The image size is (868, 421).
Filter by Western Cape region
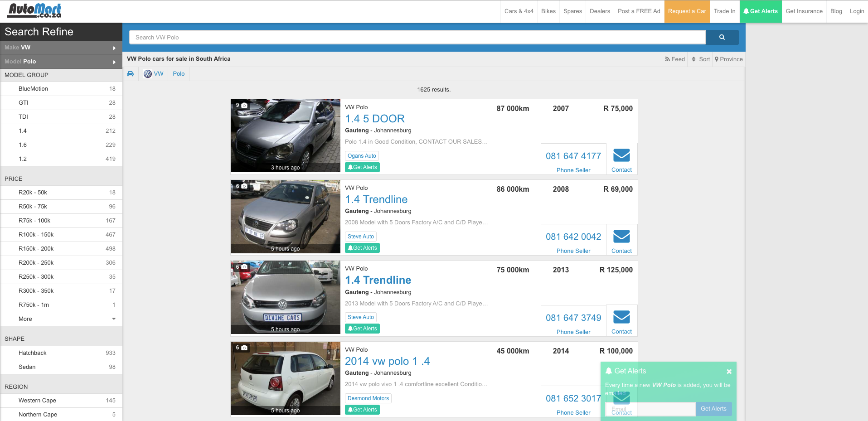pyautogui.click(x=61, y=401)
